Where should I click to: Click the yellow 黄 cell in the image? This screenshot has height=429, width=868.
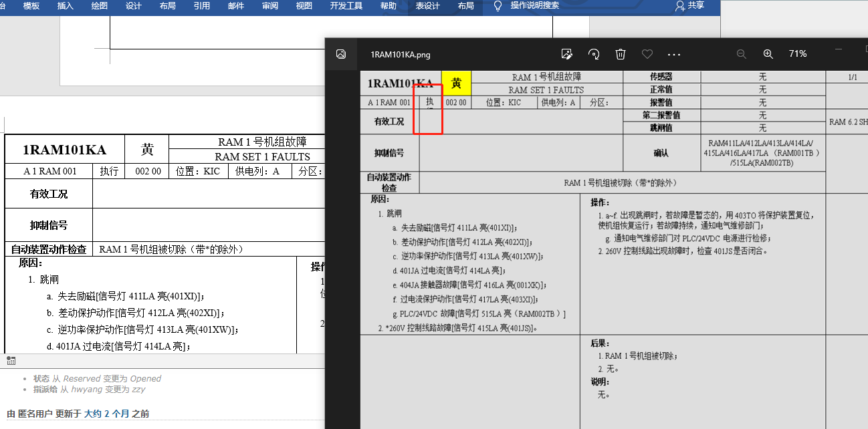[x=456, y=83]
